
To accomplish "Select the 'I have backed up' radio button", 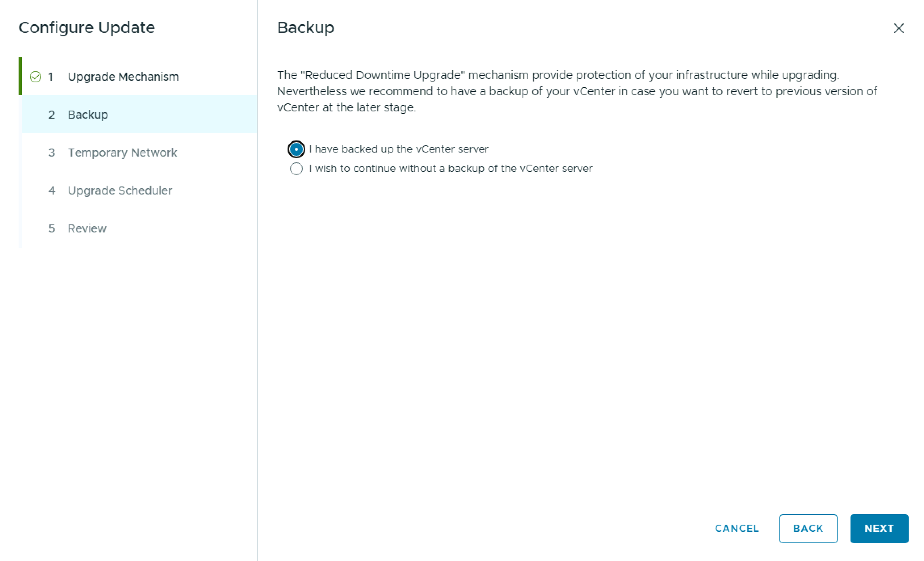I will click(x=296, y=149).
